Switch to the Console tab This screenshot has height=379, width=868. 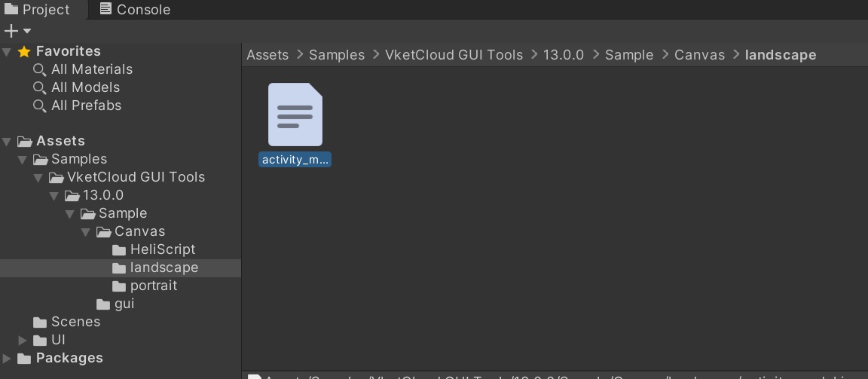(x=134, y=10)
